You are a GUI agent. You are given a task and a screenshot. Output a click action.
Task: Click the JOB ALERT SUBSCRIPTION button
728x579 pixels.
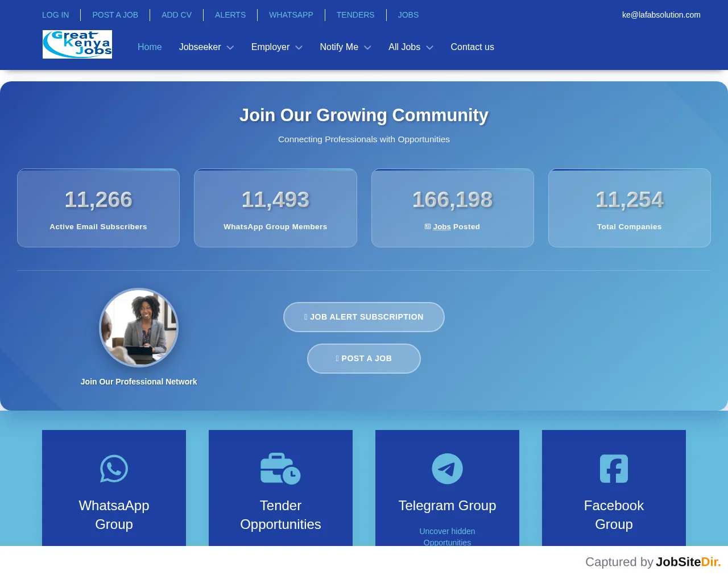pyautogui.click(x=364, y=317)
